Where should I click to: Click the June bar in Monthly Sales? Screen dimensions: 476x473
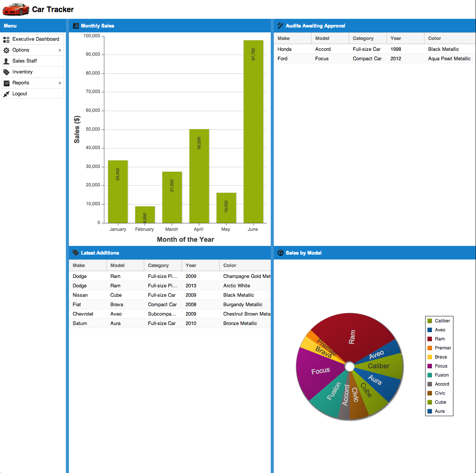(253, 132)
